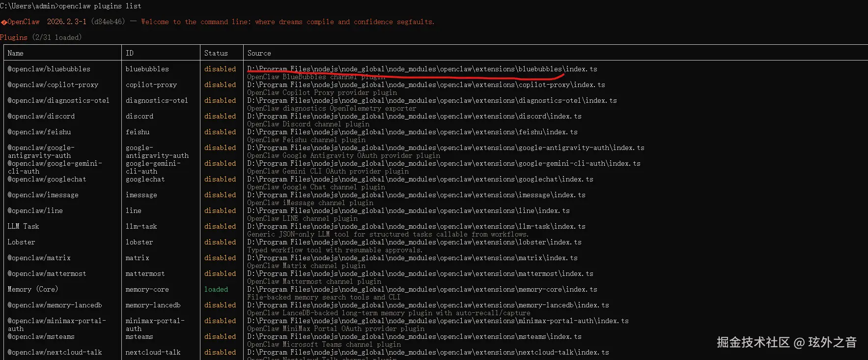
Task: Click the google-gemini-cli-auth ID cell
Action: pyautogui.click(x=153, y=167)
